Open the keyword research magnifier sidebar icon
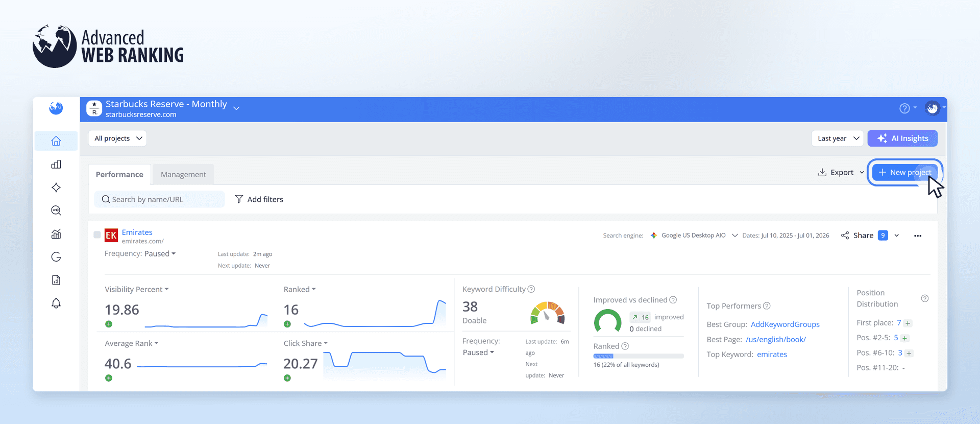 [x=56, y=210]
